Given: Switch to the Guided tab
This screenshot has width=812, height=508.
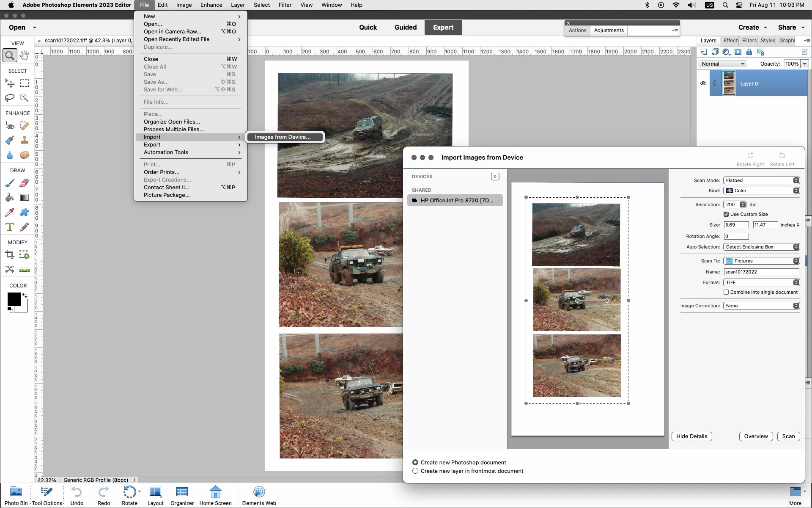Looking at the screenshot, I should tap(405, 27).
